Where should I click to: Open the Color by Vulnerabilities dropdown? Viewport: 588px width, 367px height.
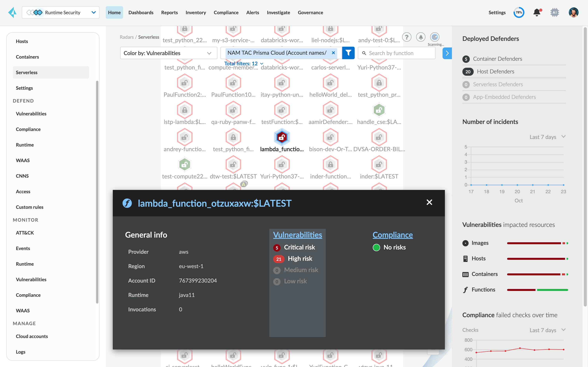169,53
